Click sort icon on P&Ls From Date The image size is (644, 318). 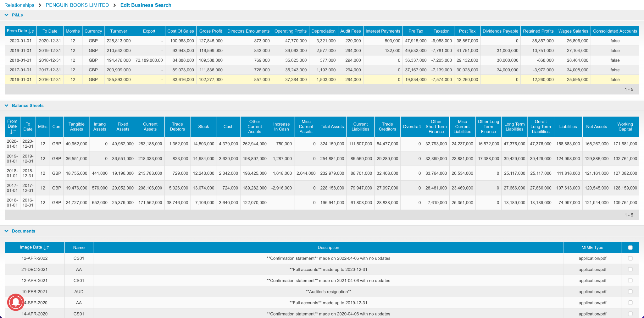coord(31,31)
